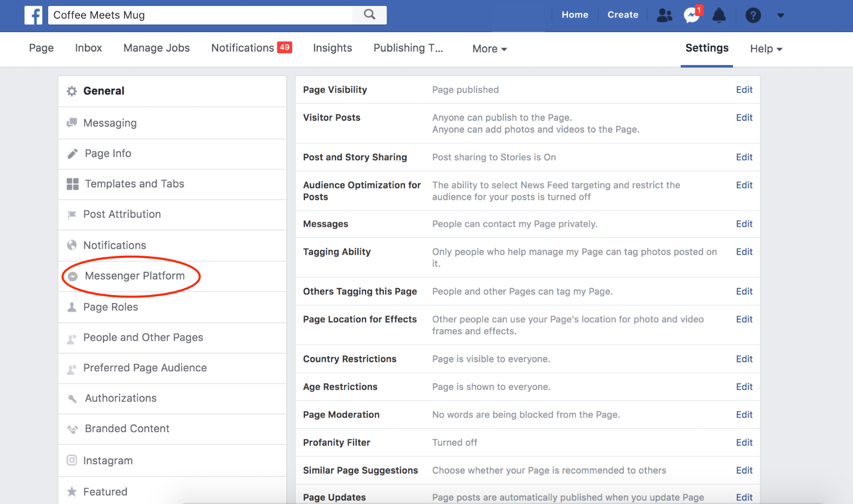The height and width of the screenshot is (504, 853).
Task: Edit the Page Moderation setting
Action: click(744, 414)
